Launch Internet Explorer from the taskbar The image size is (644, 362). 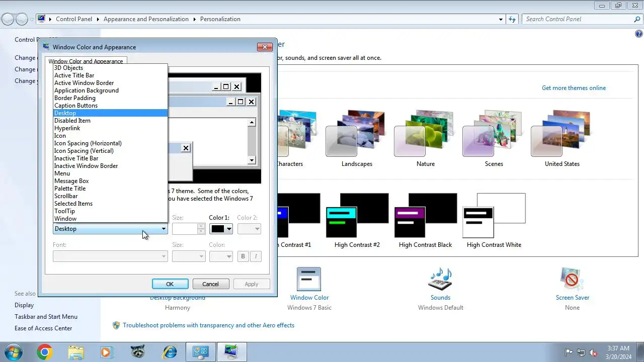[169, 352]
